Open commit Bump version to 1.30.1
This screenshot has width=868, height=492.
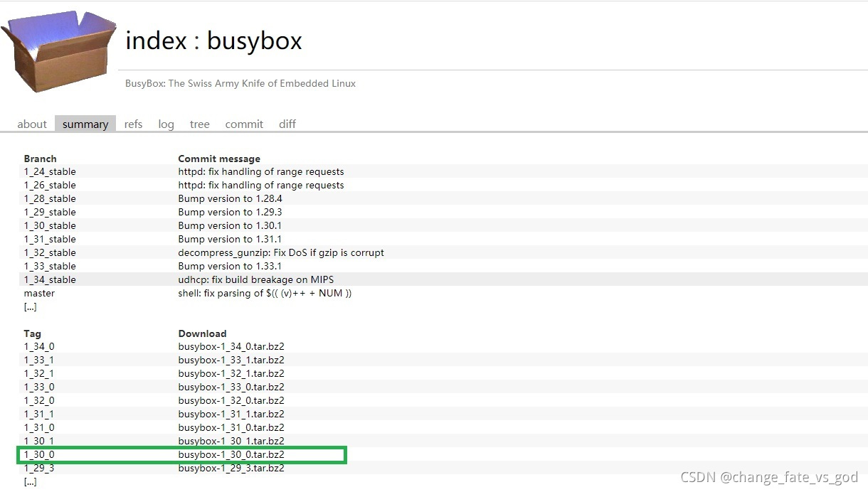[x=230, y=225]
